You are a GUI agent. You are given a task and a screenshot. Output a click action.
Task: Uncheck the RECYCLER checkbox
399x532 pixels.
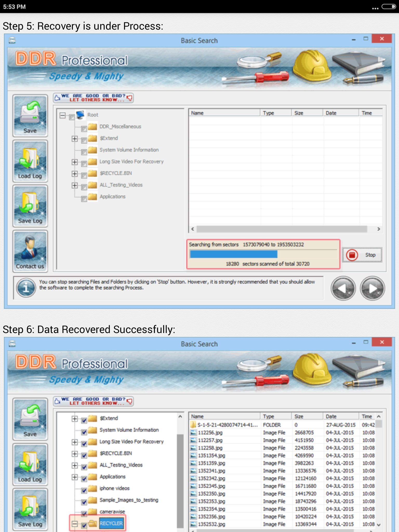click(84, 526)
